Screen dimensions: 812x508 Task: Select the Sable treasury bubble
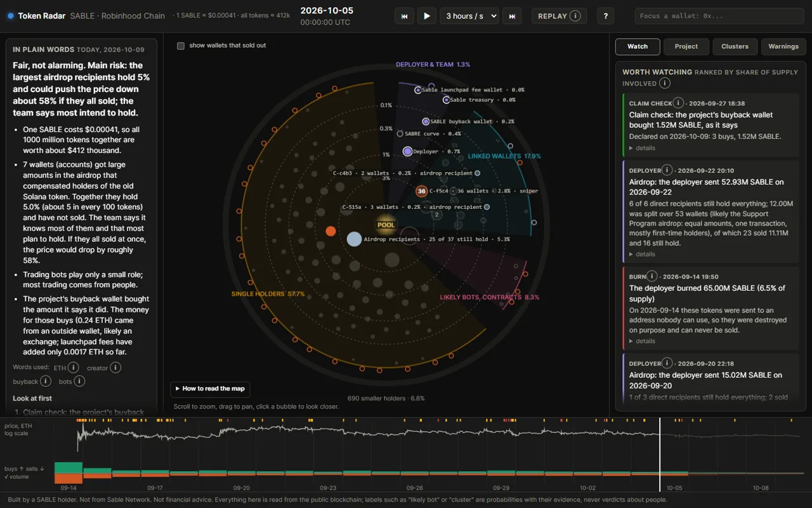(x=446, y=100)
